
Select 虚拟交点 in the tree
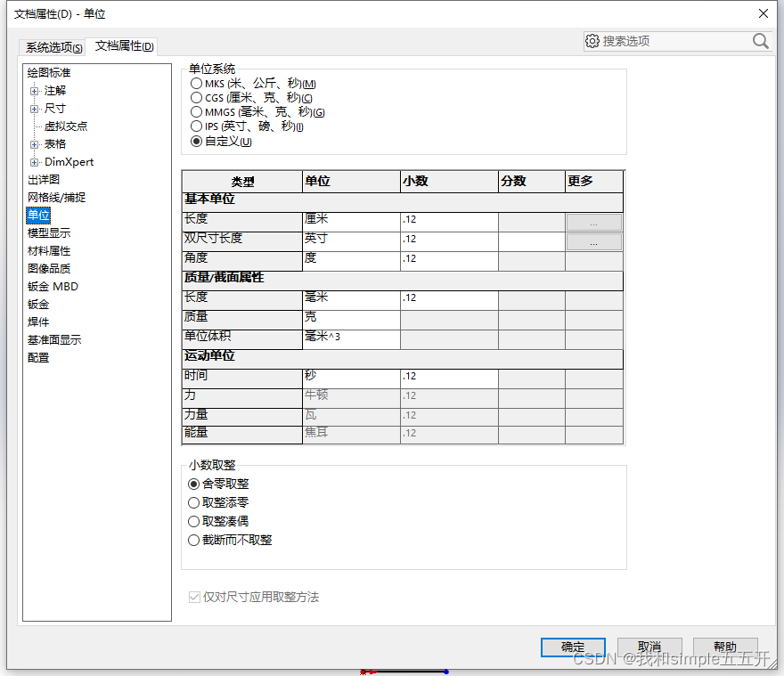tap(66, 126)
